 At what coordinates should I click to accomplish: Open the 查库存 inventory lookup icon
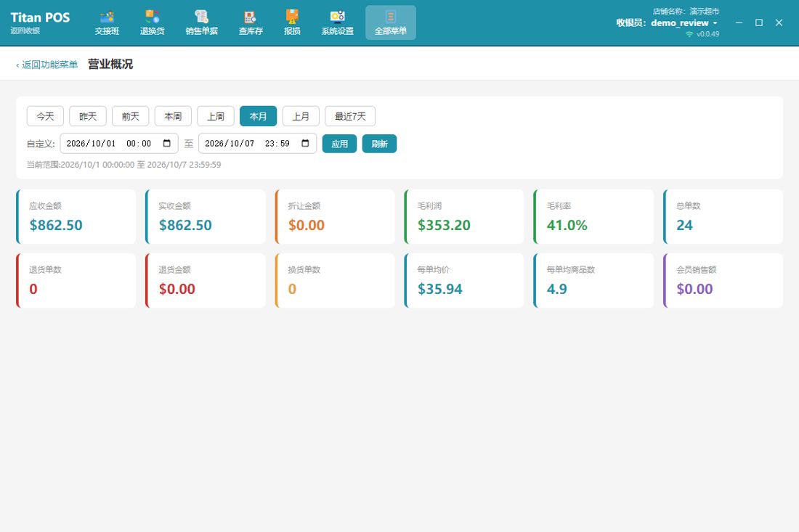(x=251, y=23)
